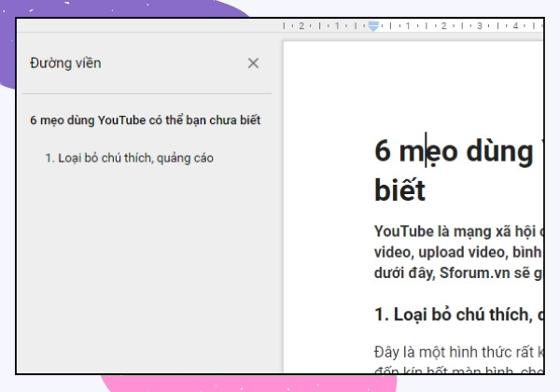Click the bold line starting "video, upload video"

(x=458, y=252)
